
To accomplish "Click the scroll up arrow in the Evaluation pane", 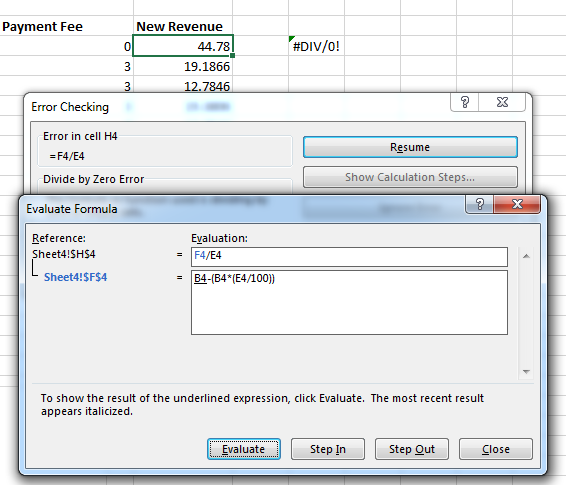I will pyautogui.click(x=526, y=256).
